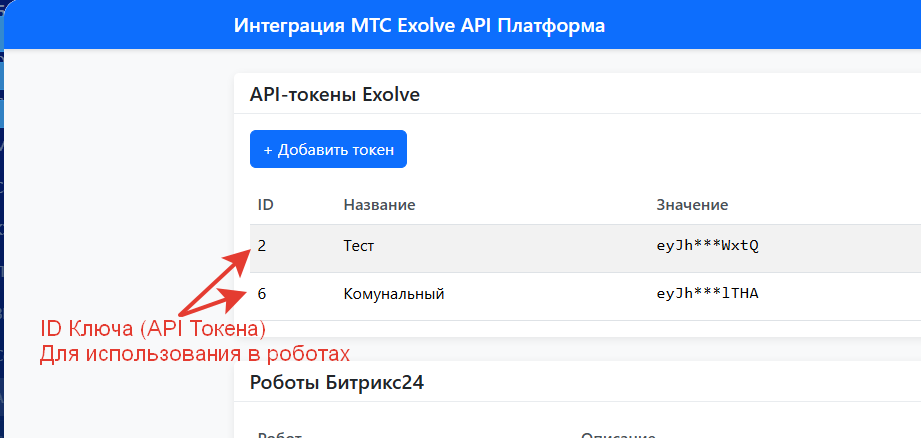The width and height of the screenshot is (921, 438).
Task: Select the token name 'Комунальный'
Action: tap(394, 294)
